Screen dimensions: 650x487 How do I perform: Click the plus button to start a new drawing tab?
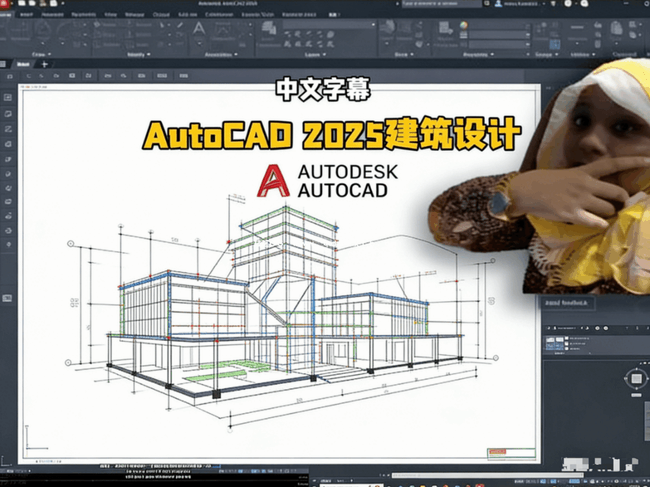click(x=45, y=64)
